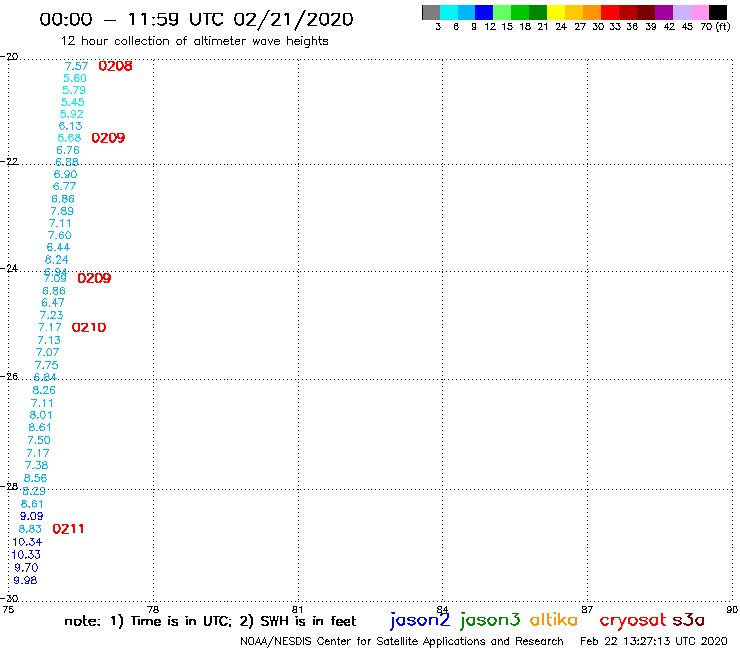Viewport: 740px width, 650px height.
Task: Select the 7.13 reading
Action: (x=49, y=340)
